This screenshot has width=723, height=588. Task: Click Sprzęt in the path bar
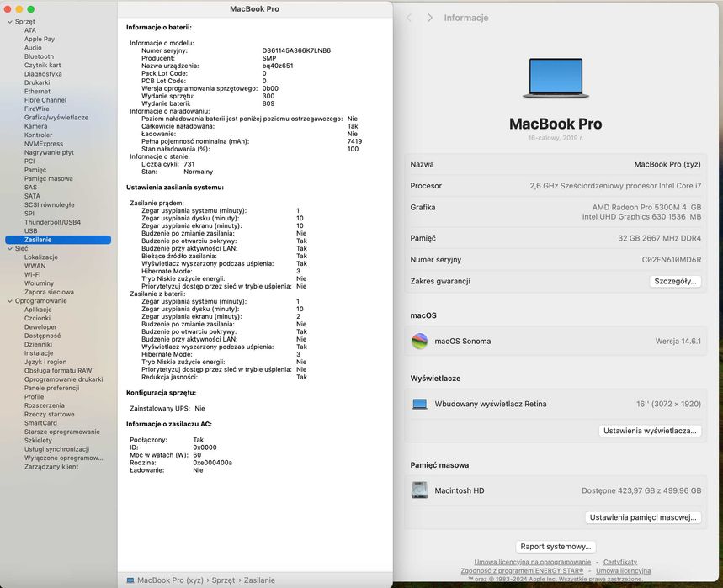point(223,580)
